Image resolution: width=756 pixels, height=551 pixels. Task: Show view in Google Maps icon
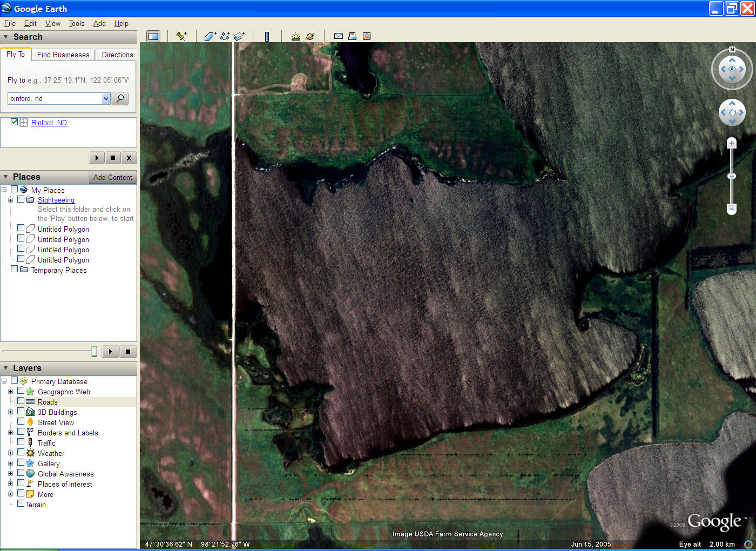pos(367,36)
